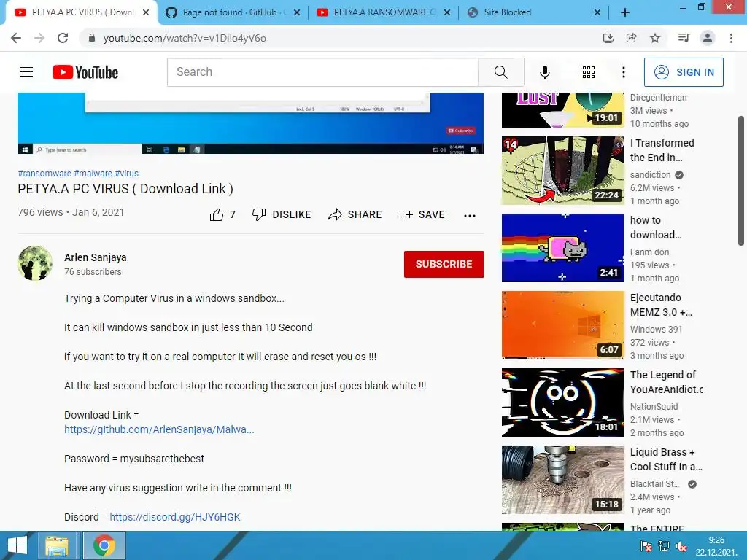Open File Explorer from taskbar

click(57, 545)
